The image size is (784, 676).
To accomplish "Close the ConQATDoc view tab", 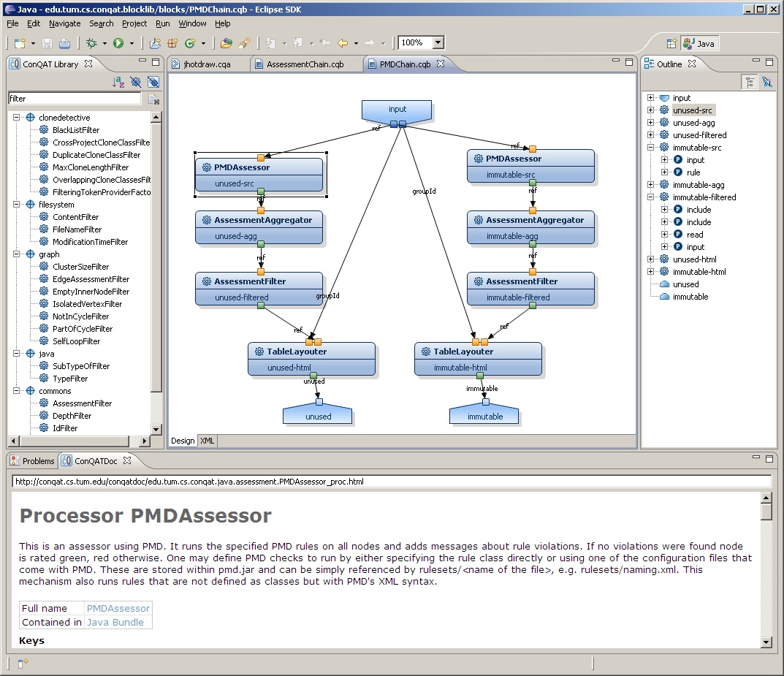I will coord(127,460).
